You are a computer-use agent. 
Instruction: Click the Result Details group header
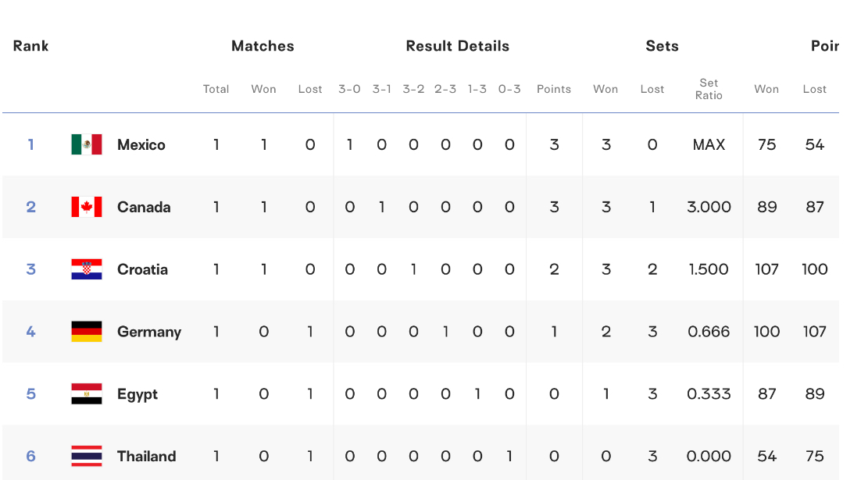[458, 46]
